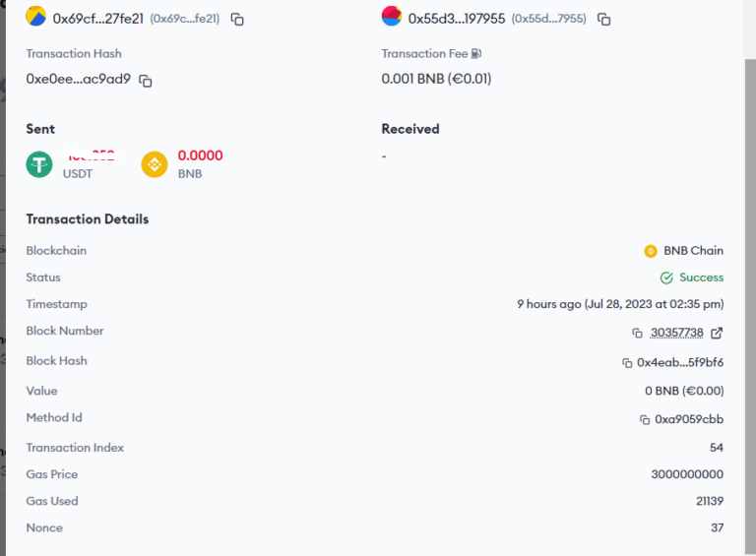Copy the transaction hash 0xe0ee...ac9ad9
Viewport: 756px width, 556px height.
146,80
